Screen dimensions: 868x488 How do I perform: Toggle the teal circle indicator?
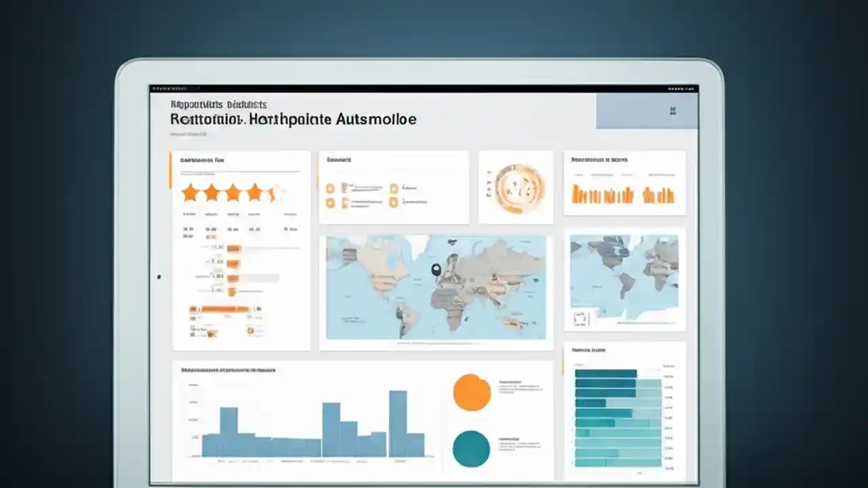tap(471, 449)
